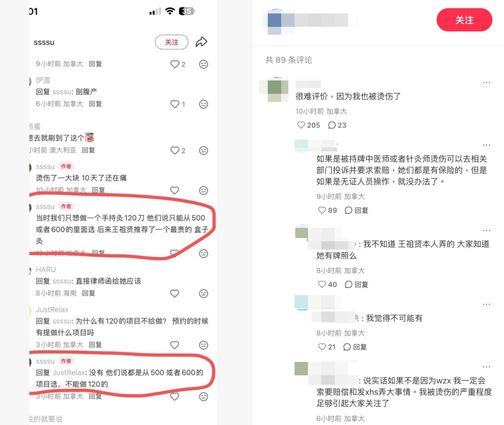Click the 共 89 条评论 header
This screenshot has height=425, width=504.
[289, 60]
